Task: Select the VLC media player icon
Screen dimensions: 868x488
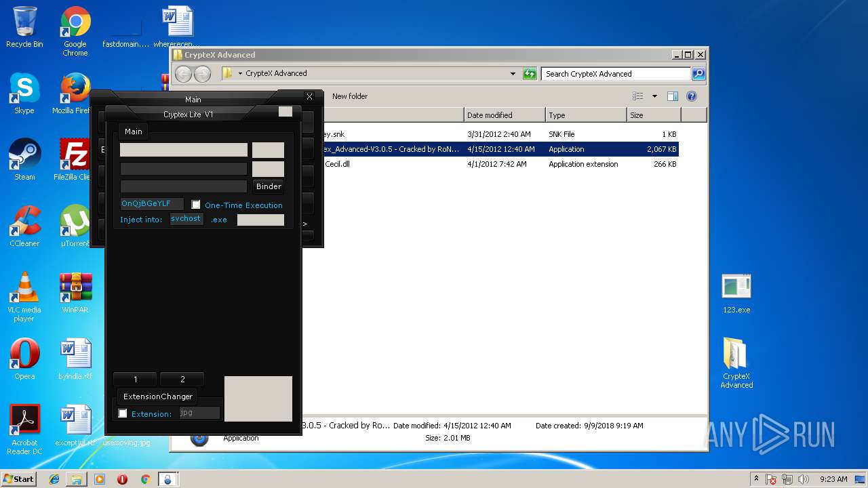Action: pos(24,297)
